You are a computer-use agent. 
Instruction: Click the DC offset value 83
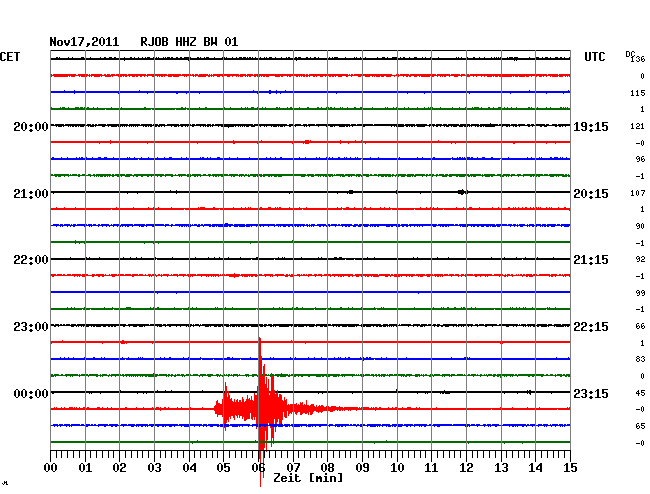pyautogui.click(x=640, y=359)
